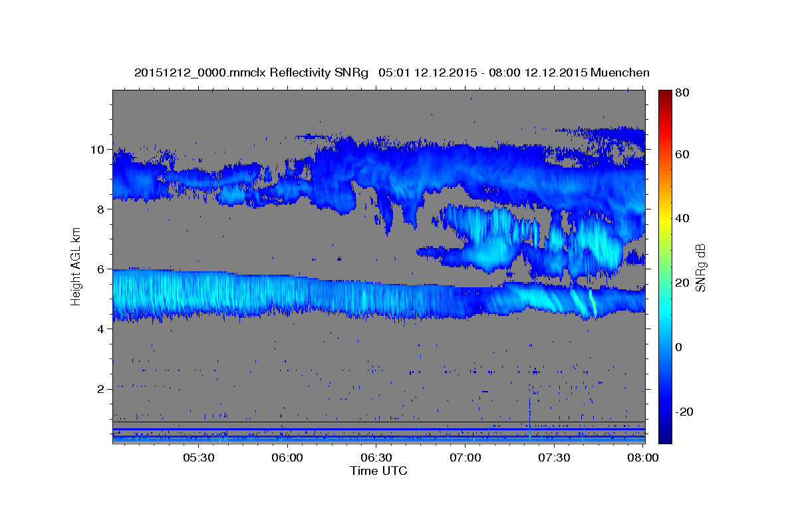This screenshot has height=532, width=798.
Task: Click the 06:30 time tick label
Action: point(376,458)
